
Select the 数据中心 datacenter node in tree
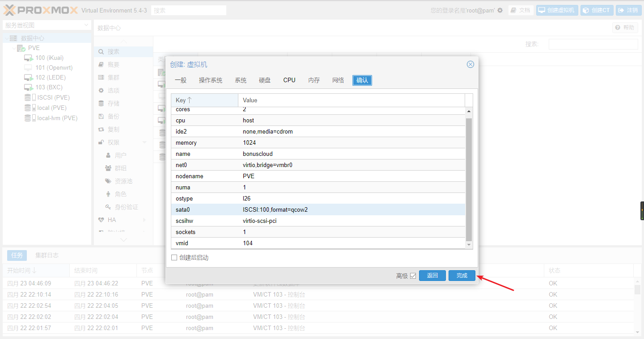click(33, 38)
